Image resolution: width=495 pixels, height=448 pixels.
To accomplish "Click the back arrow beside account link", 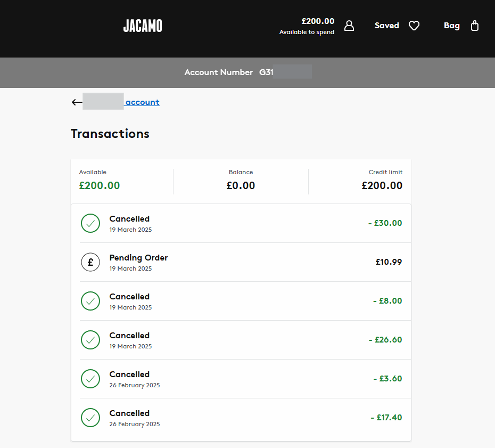I will coord(77,102).
